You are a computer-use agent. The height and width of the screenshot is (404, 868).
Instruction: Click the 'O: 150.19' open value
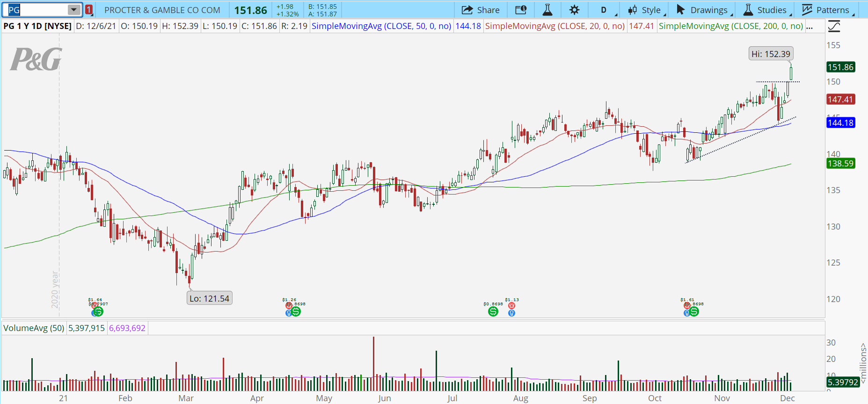coord(139,26)
